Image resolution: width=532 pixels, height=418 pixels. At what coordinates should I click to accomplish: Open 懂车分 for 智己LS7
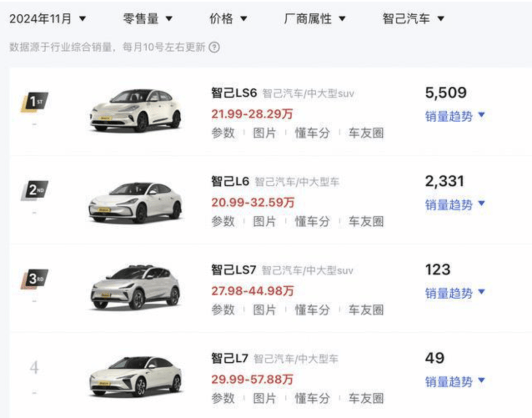[312, 310]
